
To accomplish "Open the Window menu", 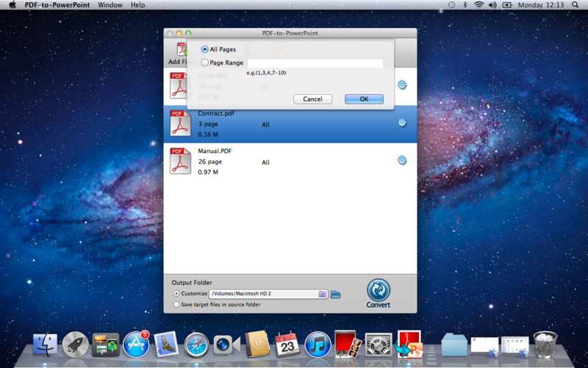I will pos(110,5).
